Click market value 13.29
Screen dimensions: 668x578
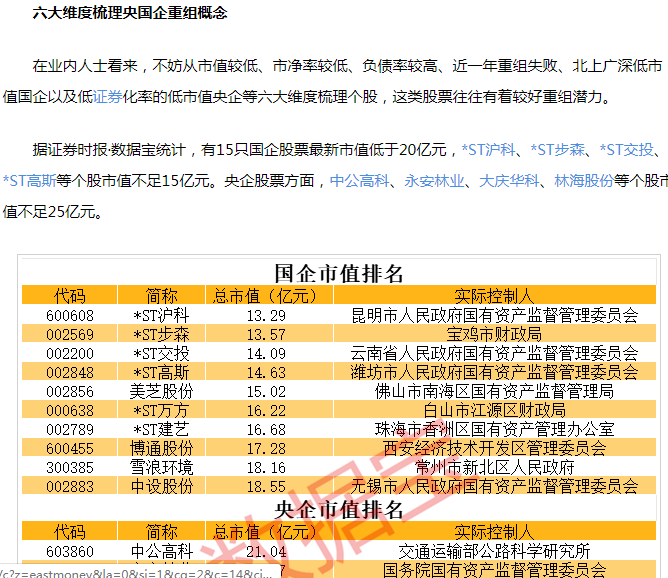coord(266,316)
